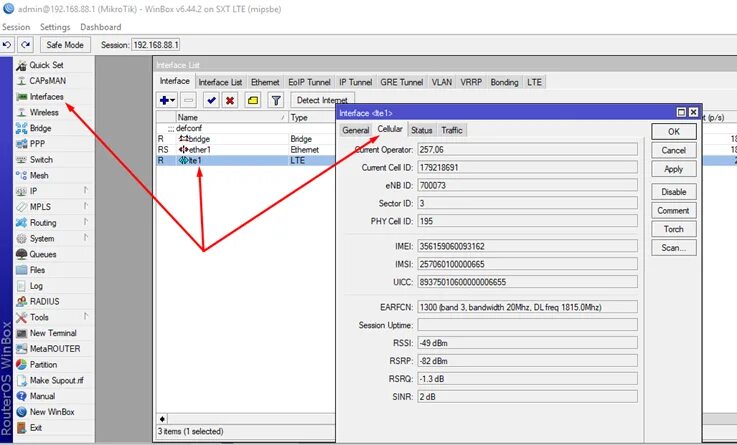Click the Comment button
The height and width of the screenshot is (445, 737).
pyautogui.click(x=674, y=211)
